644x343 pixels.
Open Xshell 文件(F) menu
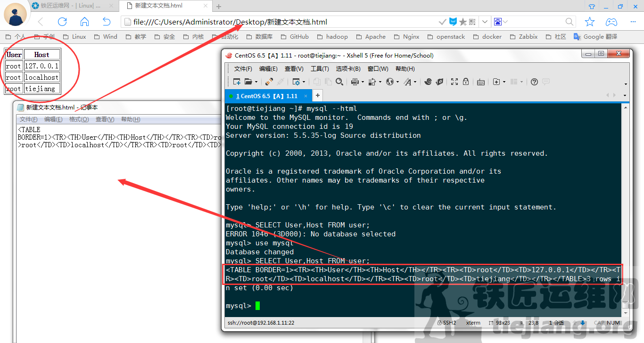tap(243, 69)
